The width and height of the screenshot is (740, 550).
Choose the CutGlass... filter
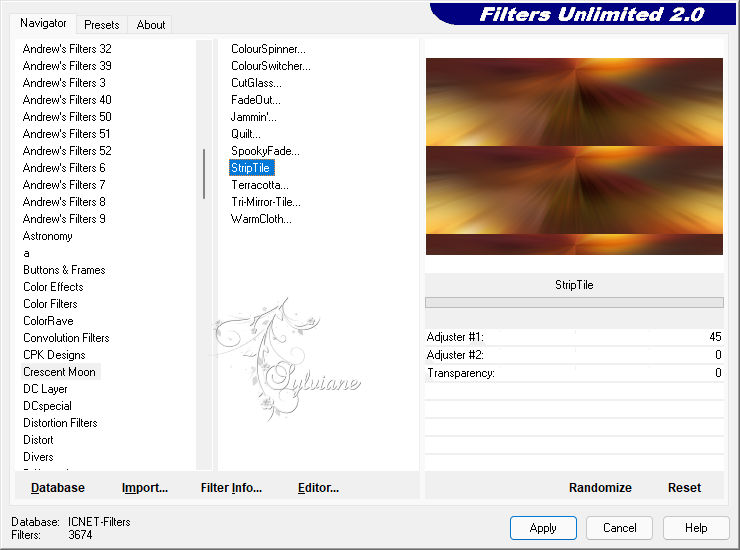[x=256, y=83]
